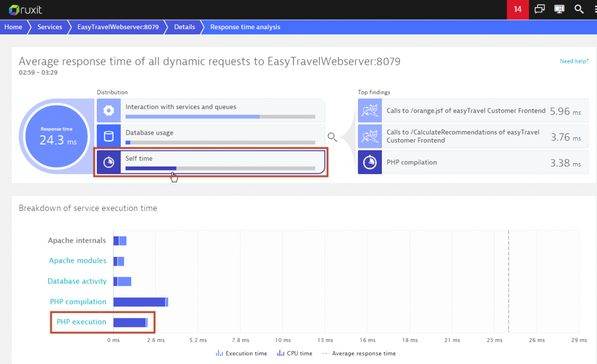Click the Interaction with services progress bar

click(x=220, y=116)
